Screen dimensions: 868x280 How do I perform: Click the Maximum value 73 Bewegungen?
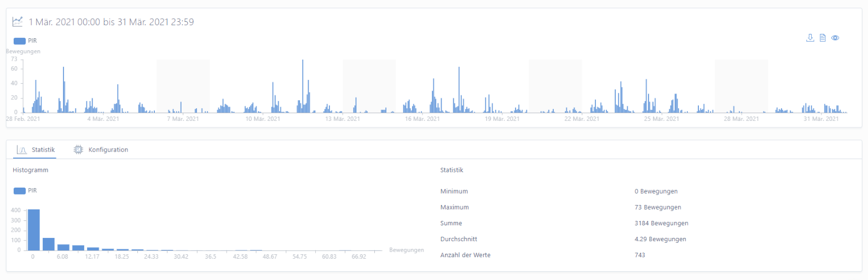click(x=658, y=207)
